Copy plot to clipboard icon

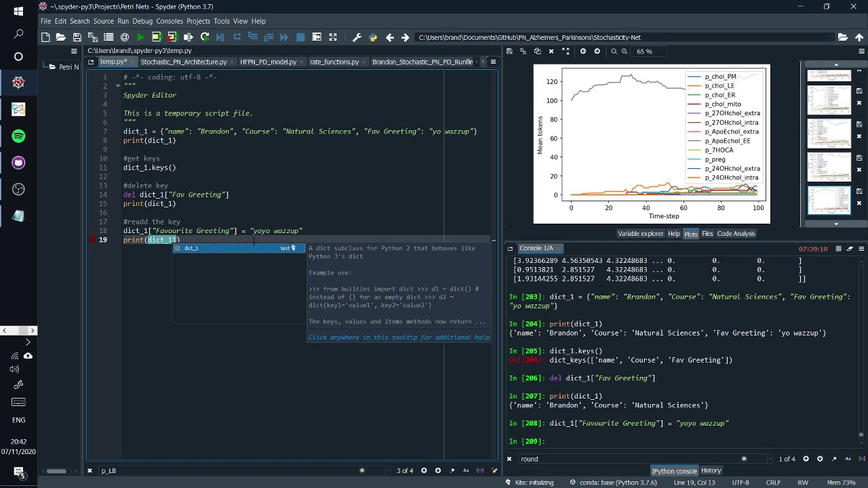click(x=537, y=52)
